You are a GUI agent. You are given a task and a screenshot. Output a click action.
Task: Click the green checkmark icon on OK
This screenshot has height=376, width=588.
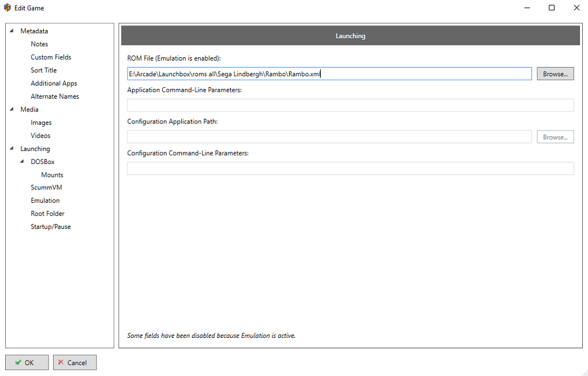(18, 363)
